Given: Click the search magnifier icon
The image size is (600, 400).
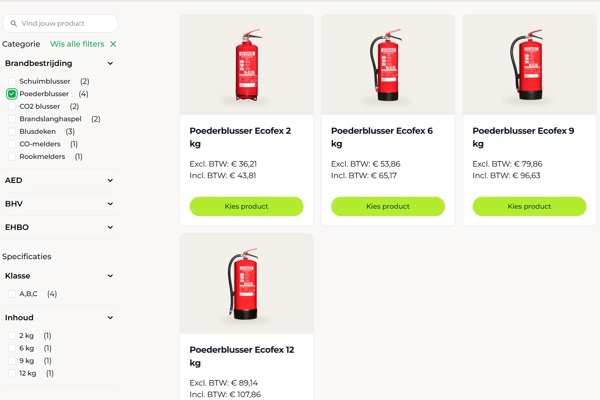Looking at the screenshot, I should [13, 24].
